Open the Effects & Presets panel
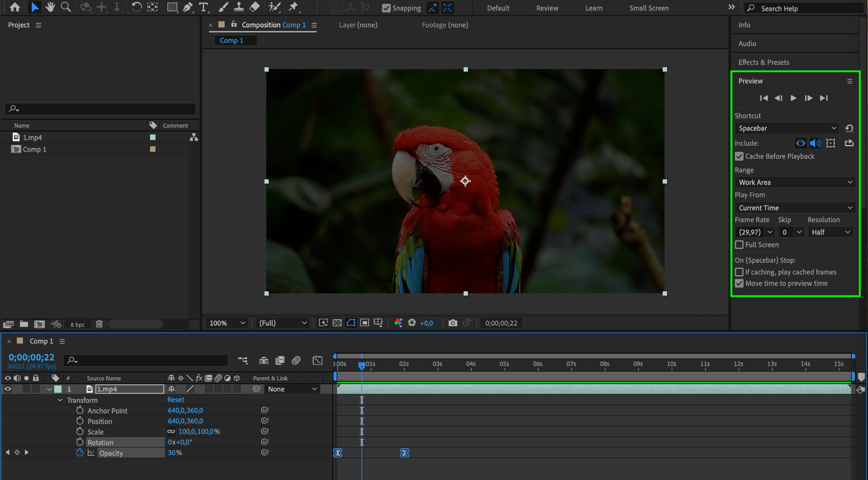The height and width of the screenshot is (480, 868). 764,62
